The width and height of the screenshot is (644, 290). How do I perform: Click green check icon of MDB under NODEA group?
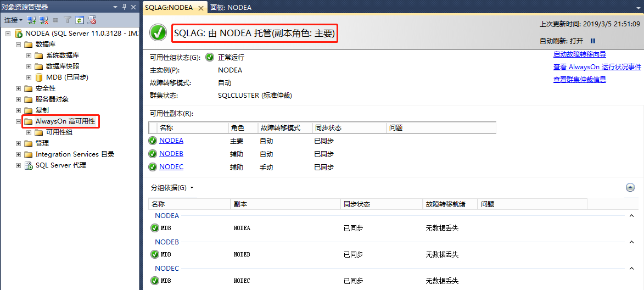(x=155, y=228)
